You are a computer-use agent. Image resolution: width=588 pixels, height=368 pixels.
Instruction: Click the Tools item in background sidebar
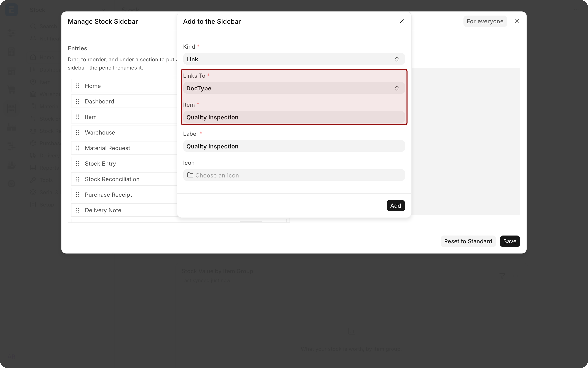point(41,180)
